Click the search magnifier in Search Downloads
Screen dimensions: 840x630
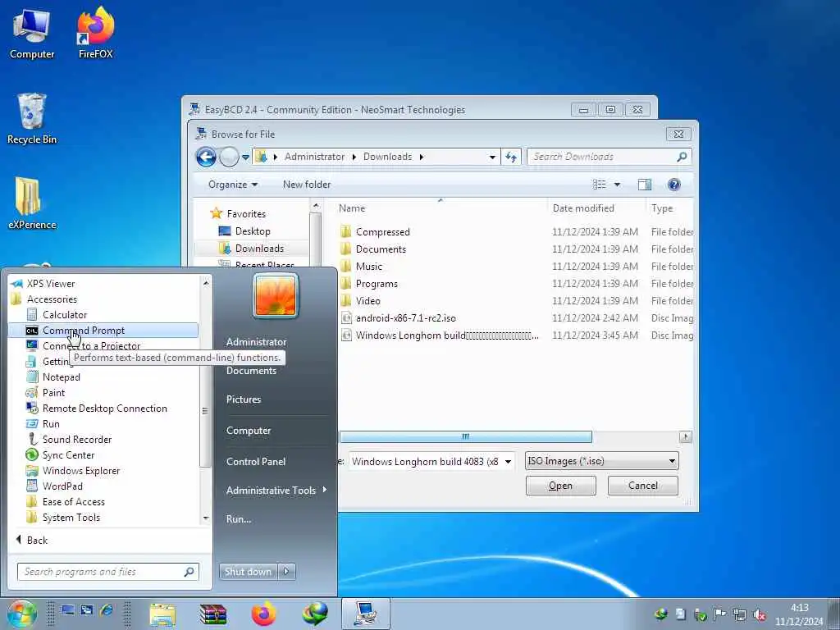682,157
